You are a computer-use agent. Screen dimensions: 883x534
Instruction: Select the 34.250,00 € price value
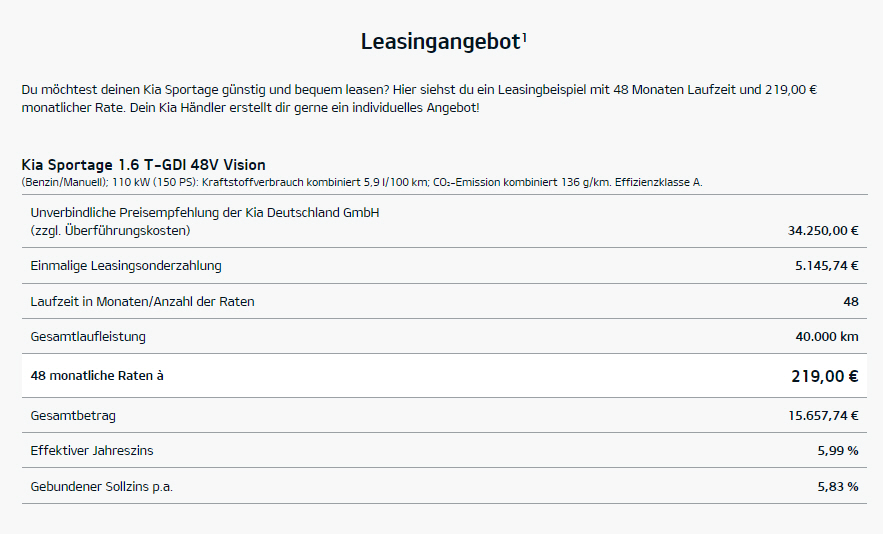[x=823, y=230]
